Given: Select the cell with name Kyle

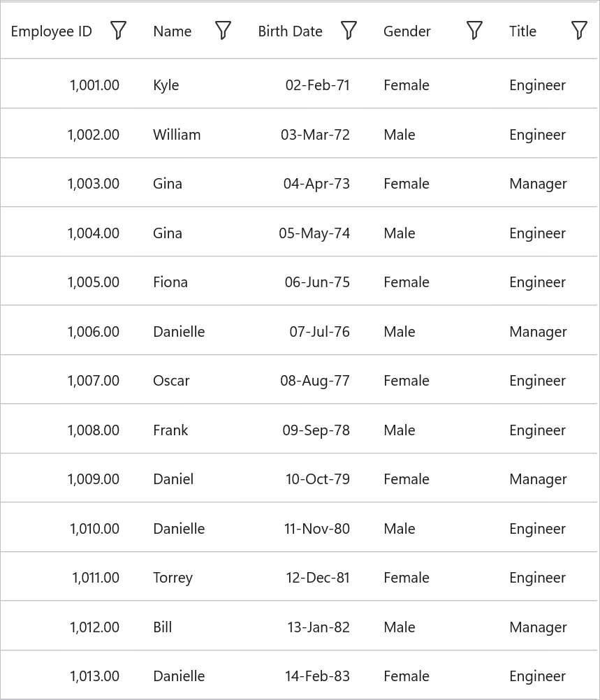Looking at the screenshot, I should tap(166, 85).
